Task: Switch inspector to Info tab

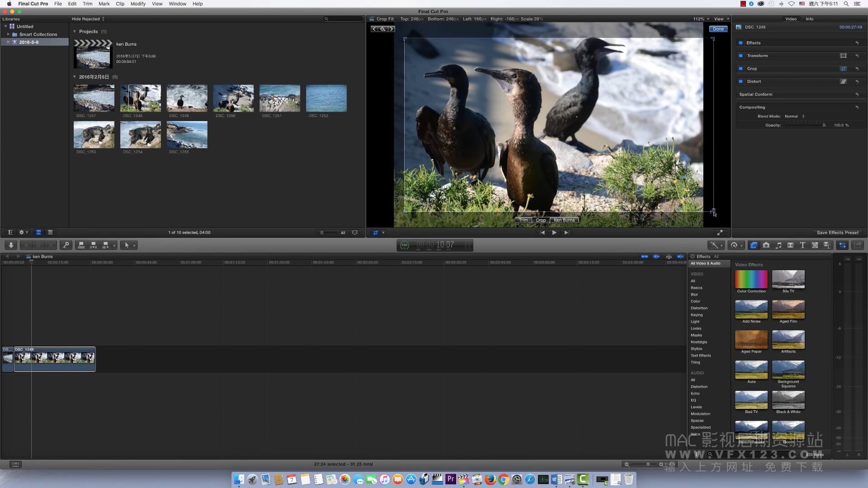Action: [809, 19]
